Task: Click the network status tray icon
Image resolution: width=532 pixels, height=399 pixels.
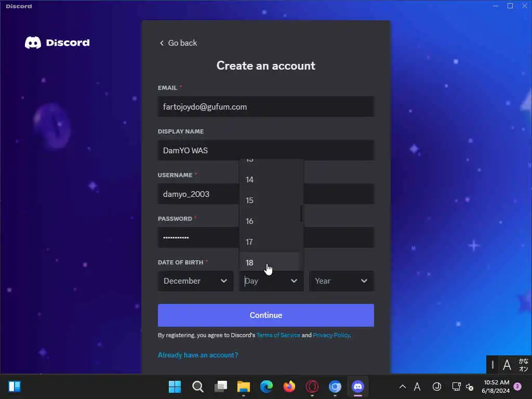Action: pyautogui.click(x=456, y=387)
